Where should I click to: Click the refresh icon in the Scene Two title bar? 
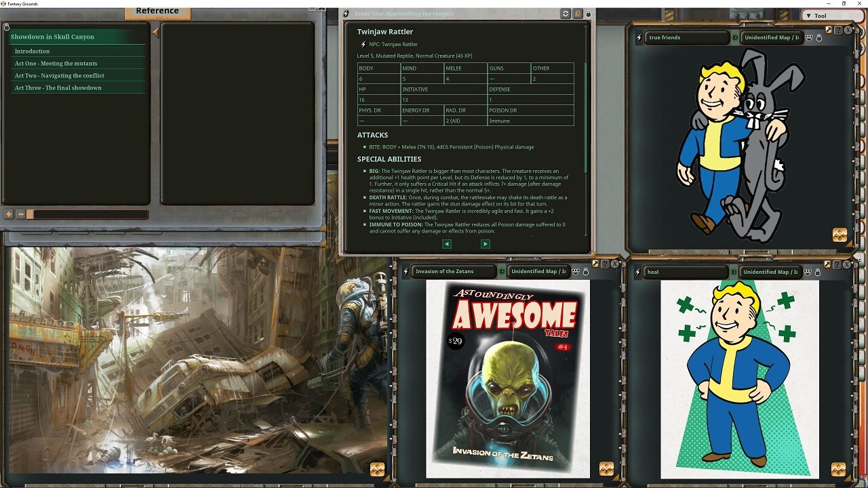tap(565, 14)
